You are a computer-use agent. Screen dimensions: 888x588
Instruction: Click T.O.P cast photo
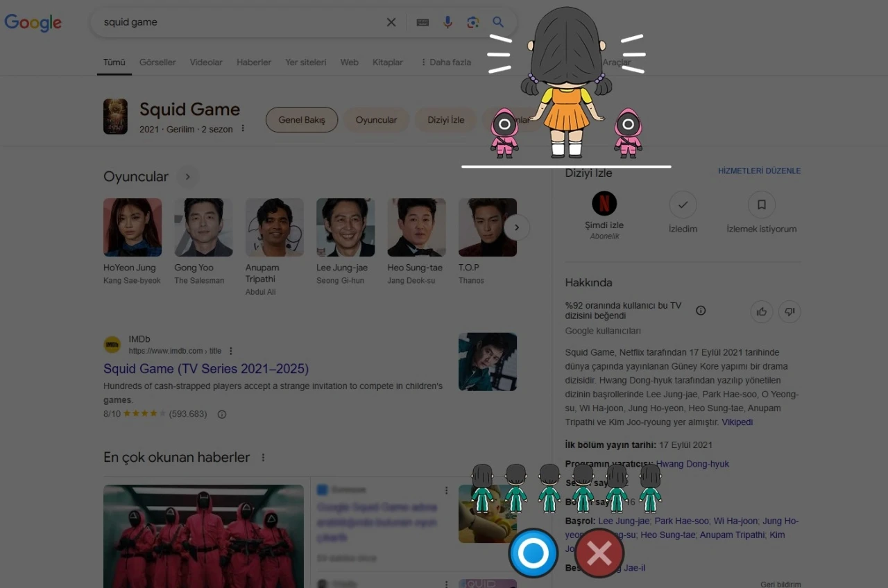pyautogui.click(x=488, y=227)
